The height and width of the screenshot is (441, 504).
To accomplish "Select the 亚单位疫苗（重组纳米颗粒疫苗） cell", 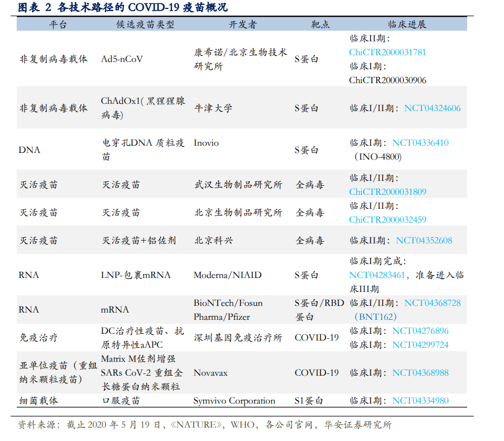I will coord(58,372).
